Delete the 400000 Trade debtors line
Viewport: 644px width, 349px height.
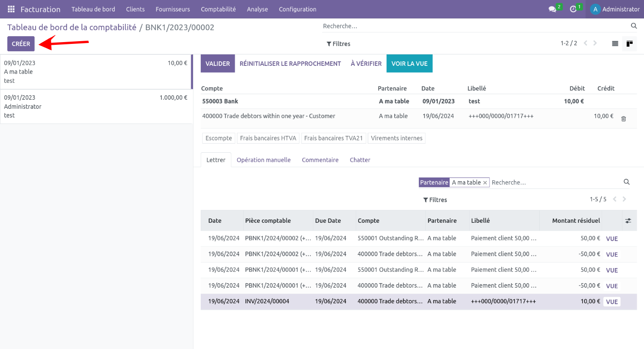click(623, 119)
